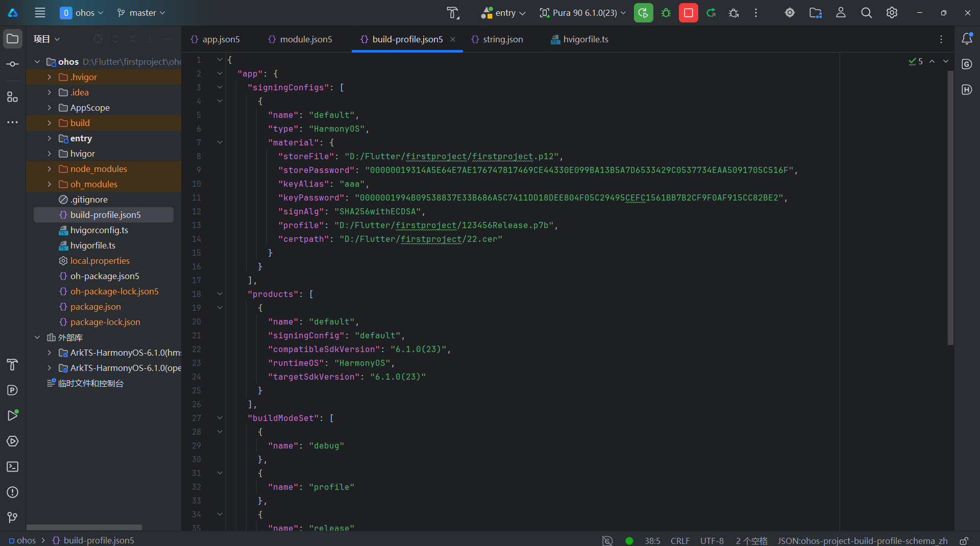Click the UTF-8 encoding in status bar
The image size is (980, 546).
(712, 541)
